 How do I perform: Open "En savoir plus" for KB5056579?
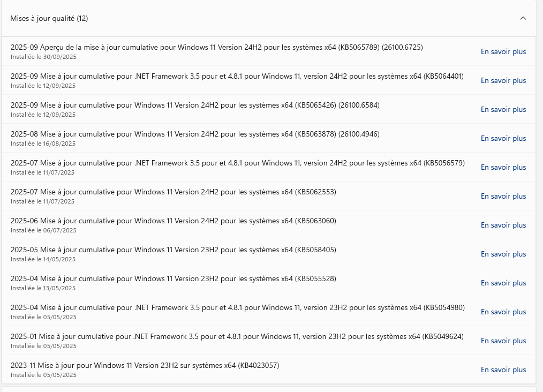click(503, 168)
